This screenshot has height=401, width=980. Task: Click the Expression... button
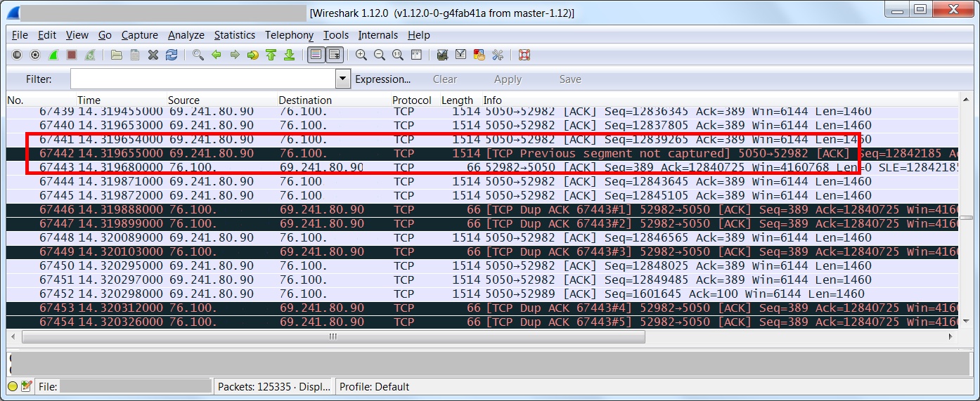click(x=382, y=79)
